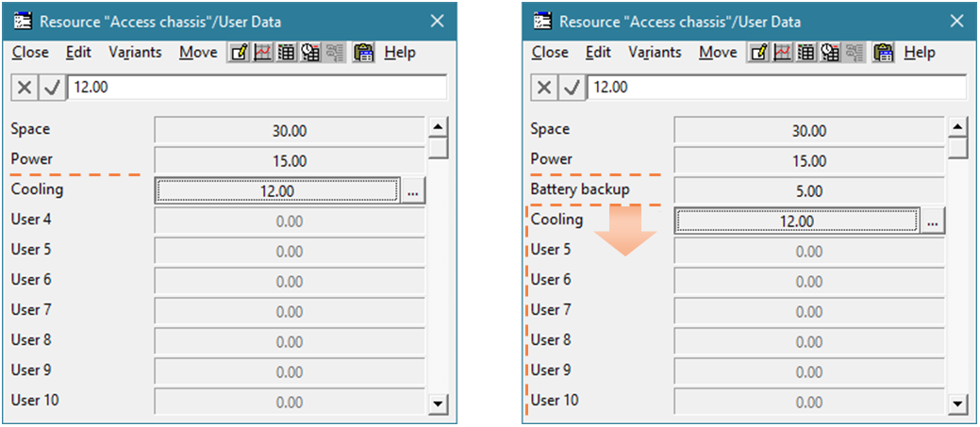Click the line graph icon in left window toolbar

pos(260,53)
